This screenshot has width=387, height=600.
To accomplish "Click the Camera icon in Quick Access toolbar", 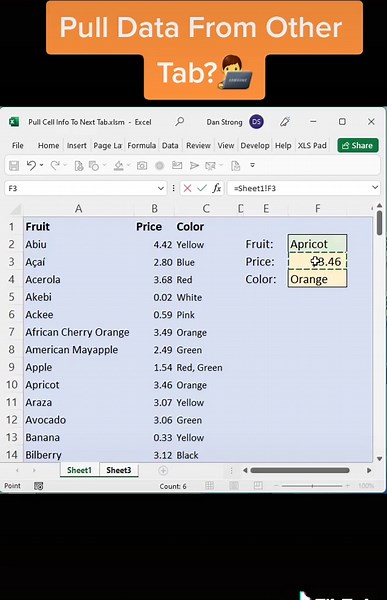I will (x=142, y=165).
